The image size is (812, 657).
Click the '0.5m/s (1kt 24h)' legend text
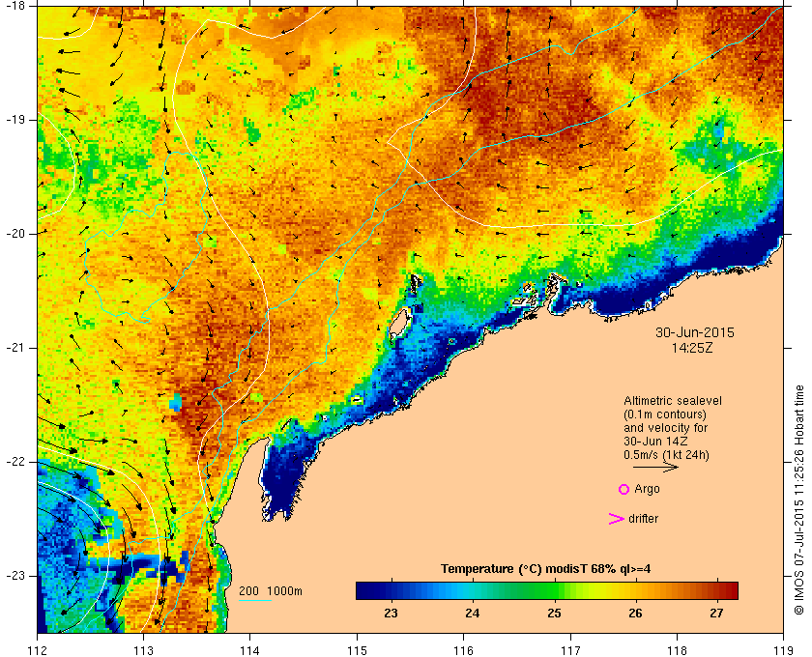(666, 455)
